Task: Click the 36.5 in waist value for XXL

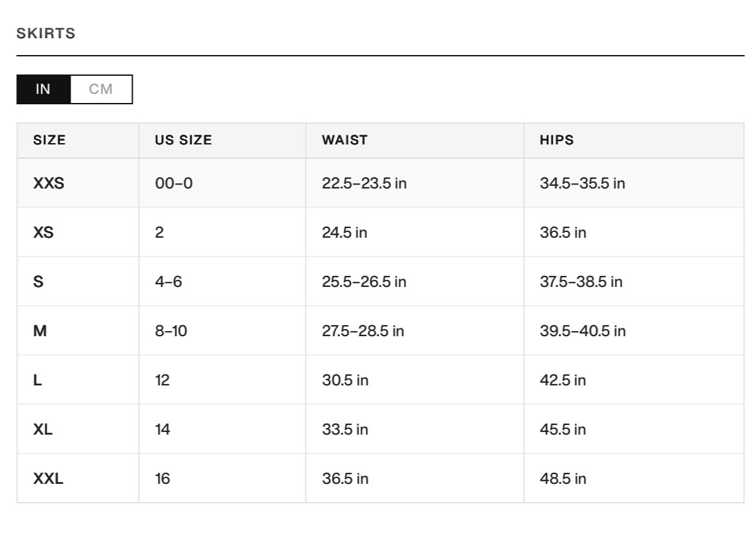Action: 345,479
